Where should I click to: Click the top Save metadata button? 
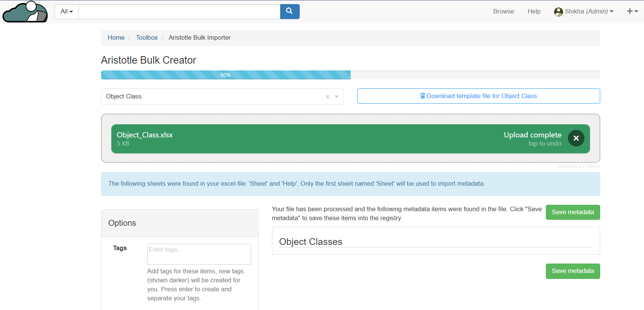click(x=572, y=212)
